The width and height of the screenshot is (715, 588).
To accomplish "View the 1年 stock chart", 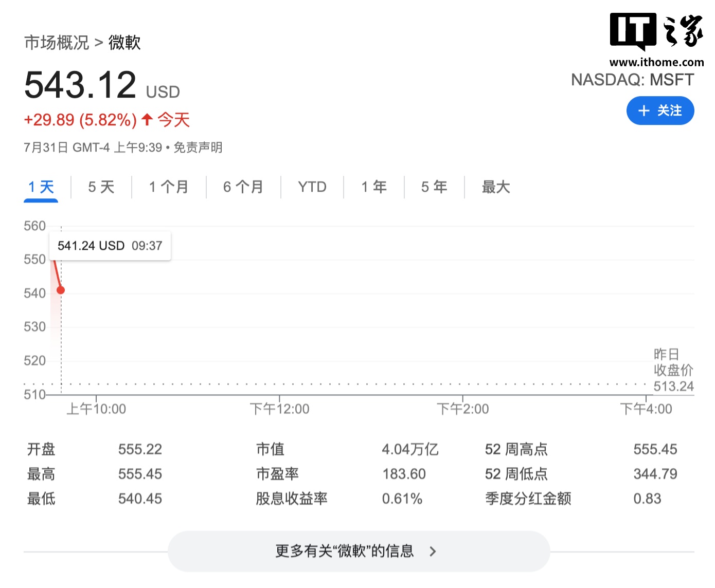I will pos(374,187).
